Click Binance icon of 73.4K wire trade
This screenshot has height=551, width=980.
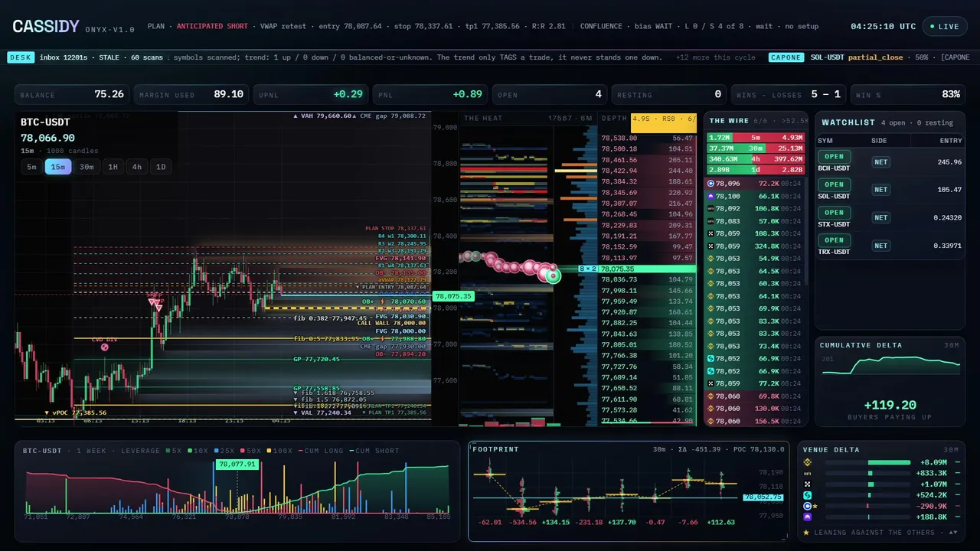click(x=710, y=346)
